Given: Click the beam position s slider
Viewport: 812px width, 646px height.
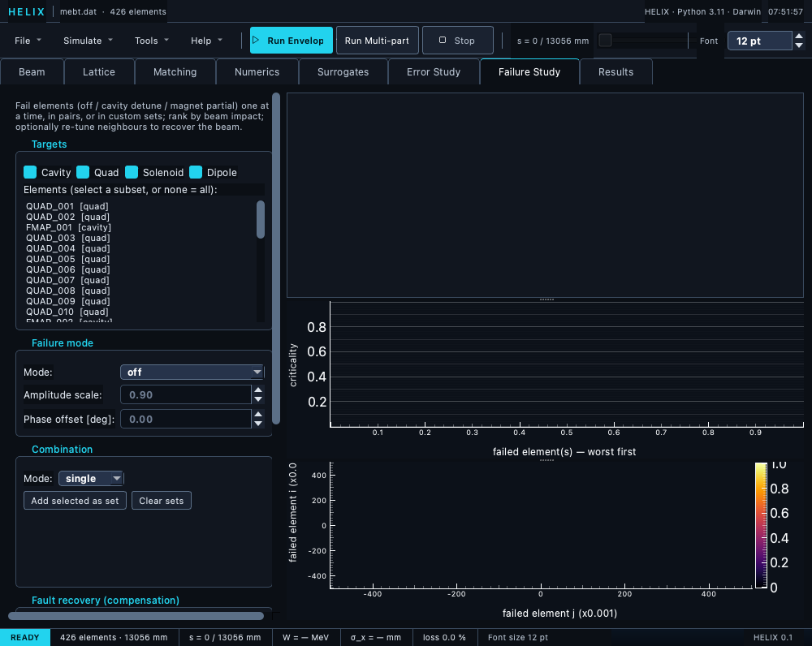Looking at the screenshot, I should [x=642, y=41].
